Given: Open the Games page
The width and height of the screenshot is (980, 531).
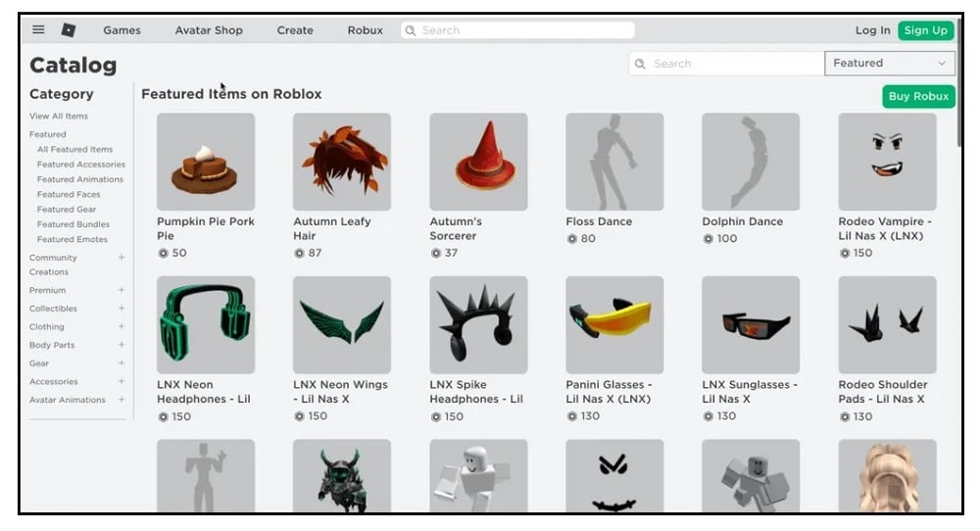Looking at the screenshot, I should coord(122,30).
